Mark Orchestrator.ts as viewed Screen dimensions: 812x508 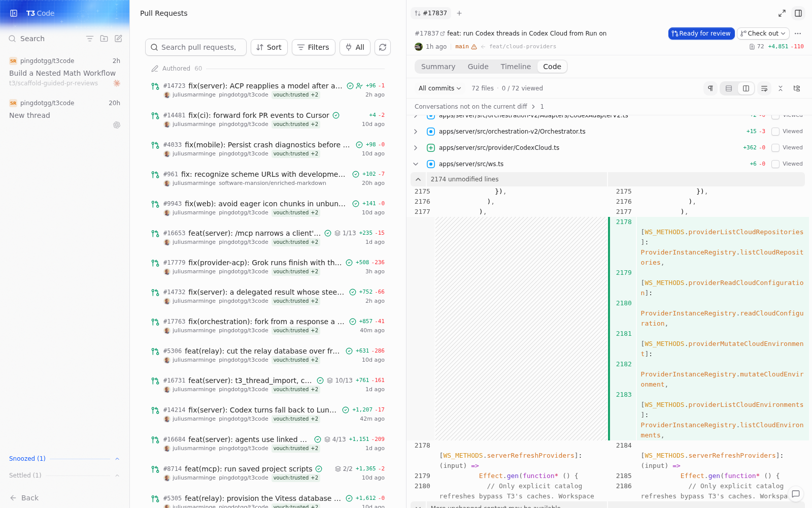775,132
